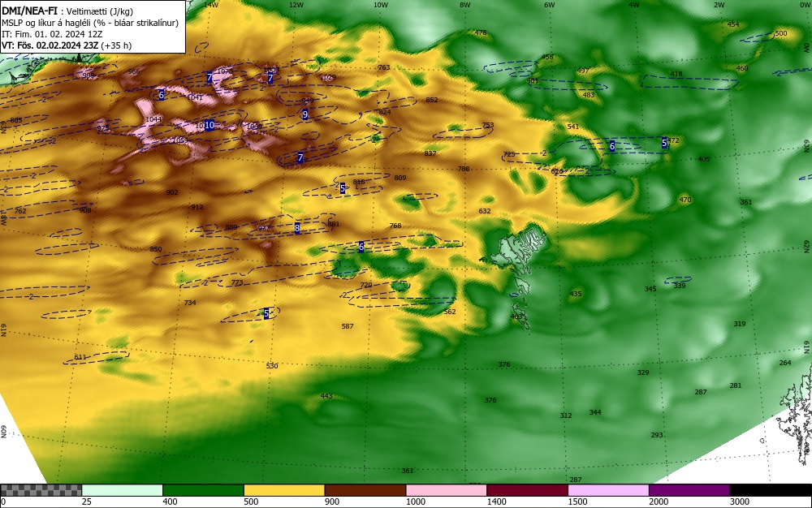Click the map value 478

click(x=481, y=32)
